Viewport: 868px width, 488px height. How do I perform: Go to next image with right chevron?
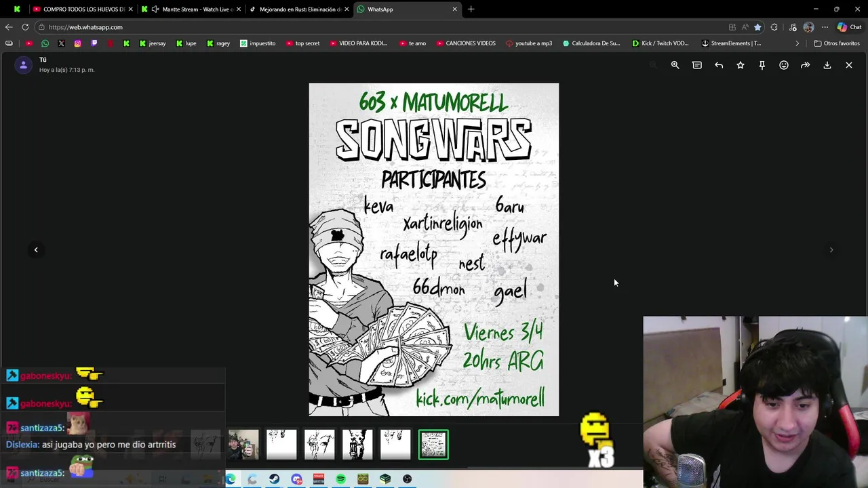(x=831, y=249)
